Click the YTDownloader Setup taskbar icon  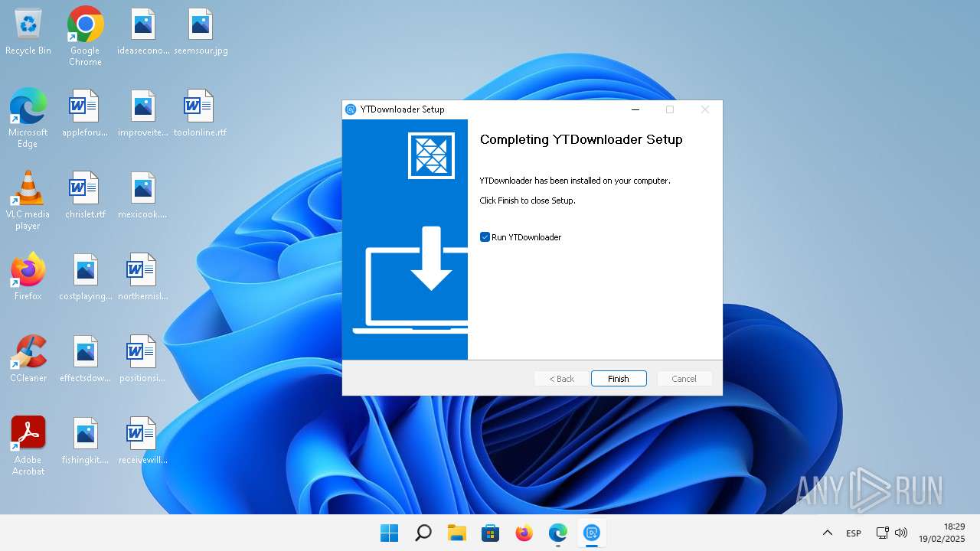click(591, 533)
